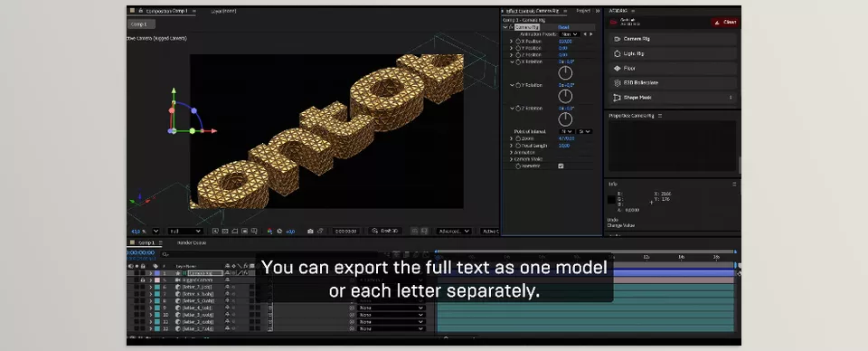Switch to the Render Queue tab
The width and height of the screenshot is (868, 351).
pyautogui.click(x=192, y=242)
